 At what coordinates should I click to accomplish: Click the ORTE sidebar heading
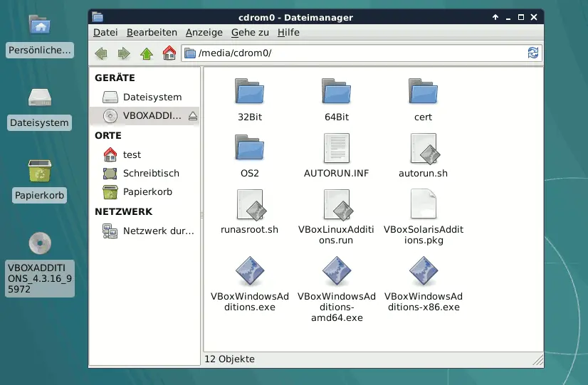108,136
